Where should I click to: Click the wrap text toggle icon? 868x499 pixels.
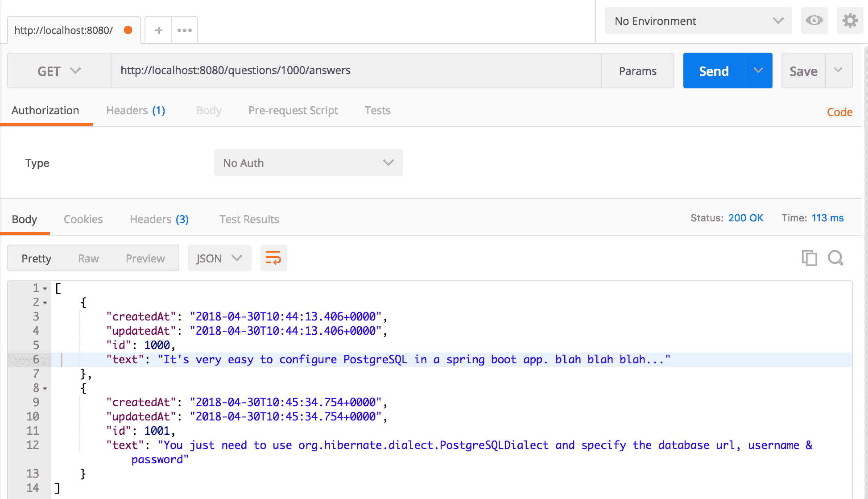pos(273,258)
